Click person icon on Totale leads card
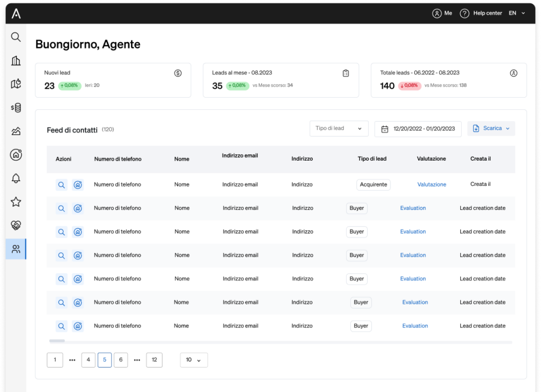The height and width of the screenshot is (392, 541). 514,73
